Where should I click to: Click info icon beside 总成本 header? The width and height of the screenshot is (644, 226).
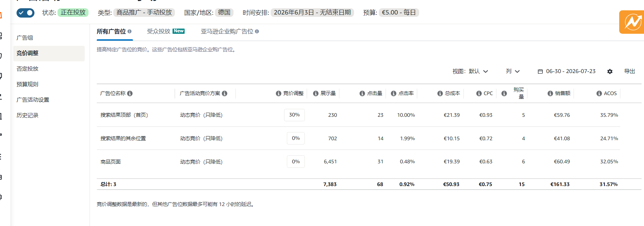(x=440, y=93)
